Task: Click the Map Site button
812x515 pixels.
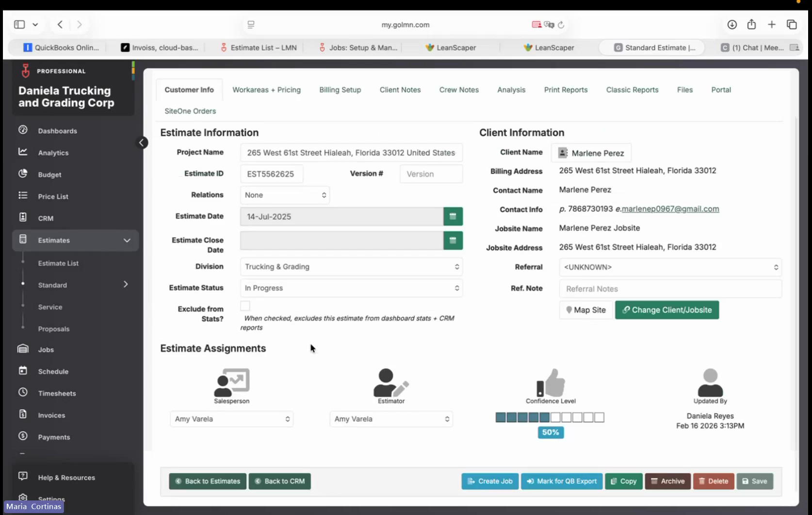Action: 586,310
